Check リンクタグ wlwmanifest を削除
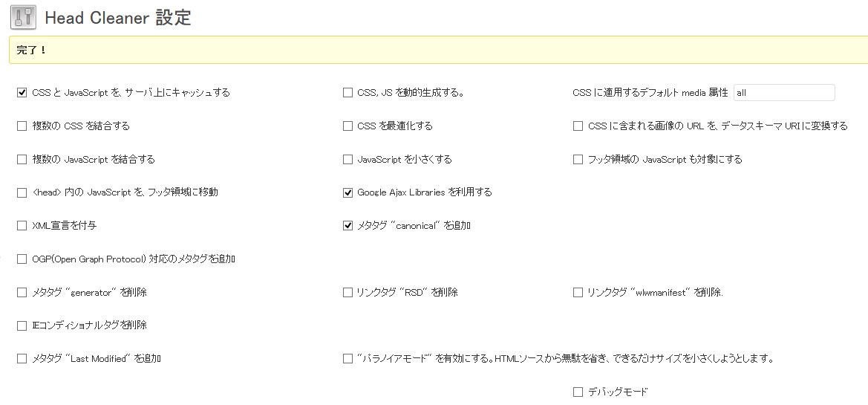 578,293
